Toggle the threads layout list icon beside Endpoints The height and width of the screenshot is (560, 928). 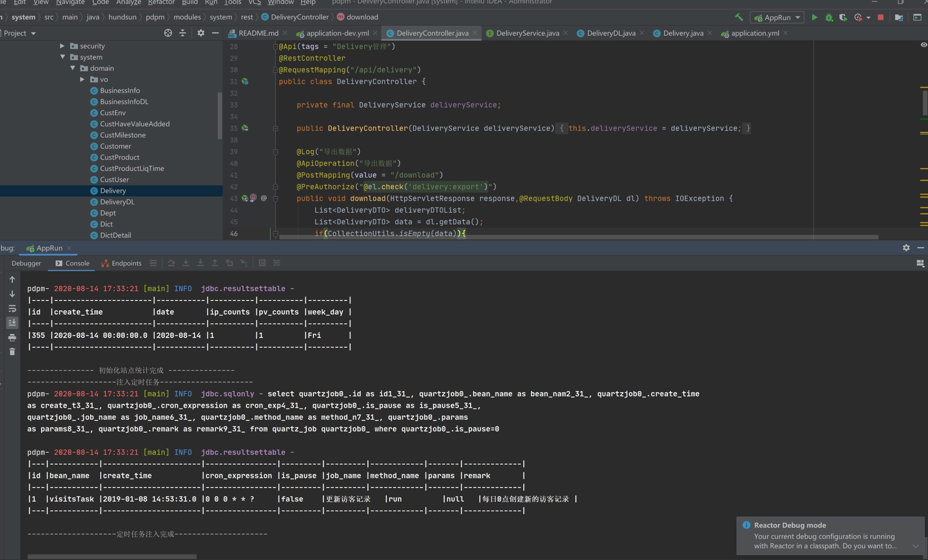pyautogui.click(x=153, y=263)
